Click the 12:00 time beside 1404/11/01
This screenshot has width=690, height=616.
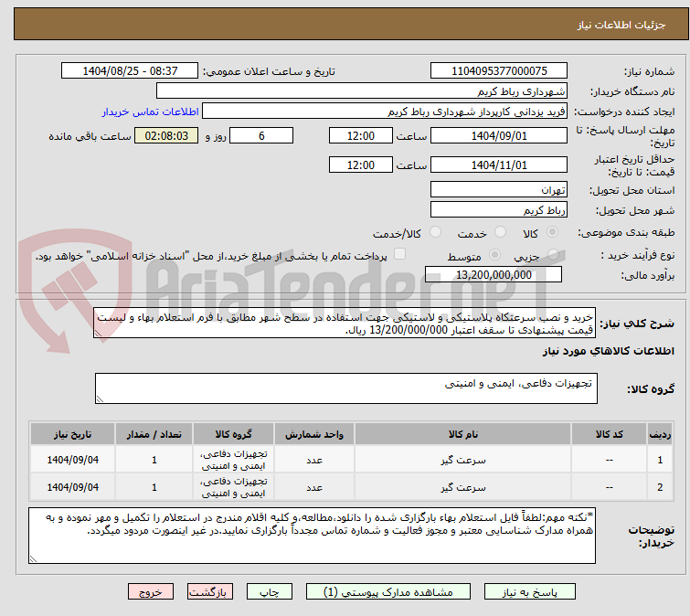point(360,165)
